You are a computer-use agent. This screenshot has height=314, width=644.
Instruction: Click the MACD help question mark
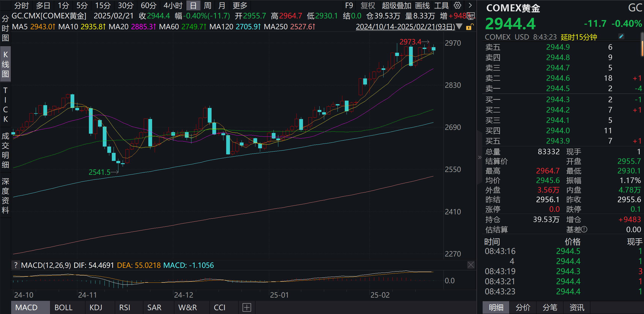click(x=16, y=265)
